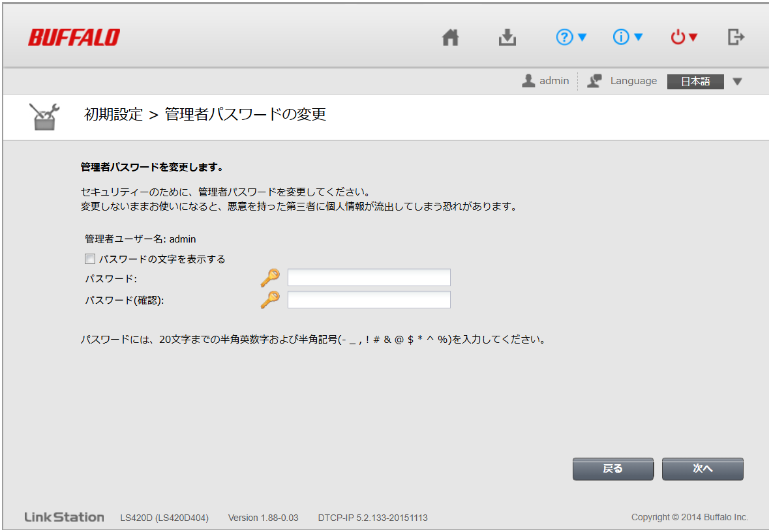Click the Language speech icon
This screenshot has width=771, height=532.
click(x=594, y=81)
